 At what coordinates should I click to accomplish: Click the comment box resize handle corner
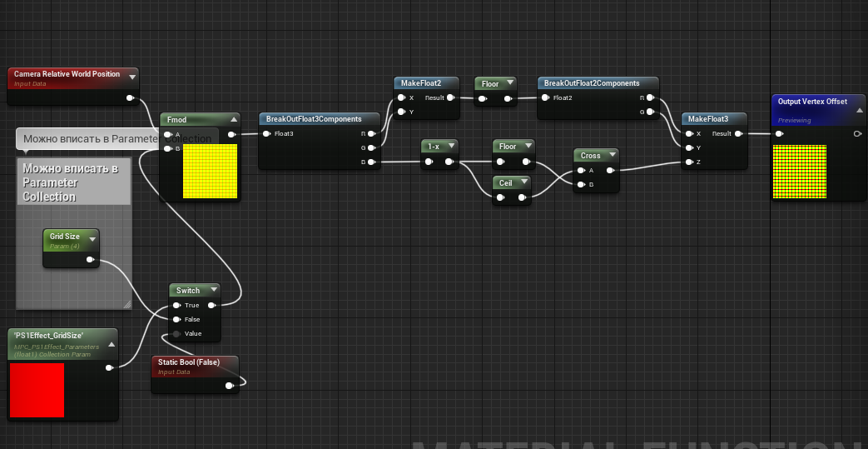[126, 305]
